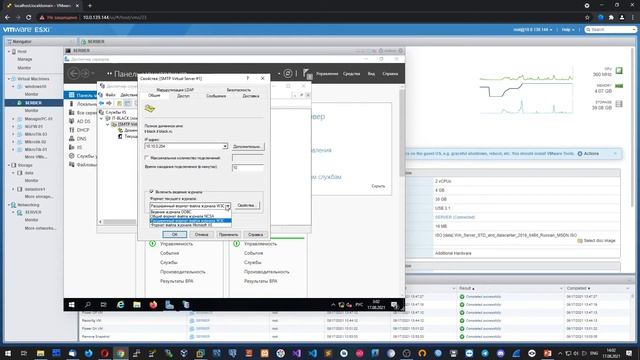Choose NCSA common log format in the list

point(191,216)
